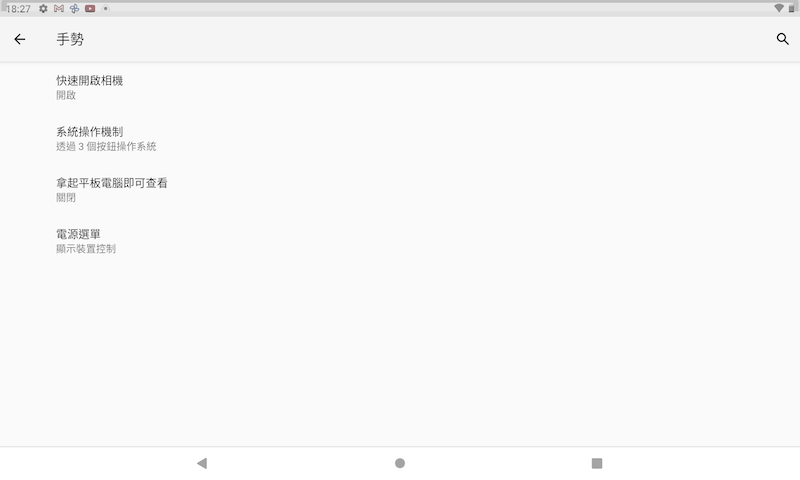The image size is (800, 480).
Task: Tap the Gmail notification icon
Action: (59, 9)
